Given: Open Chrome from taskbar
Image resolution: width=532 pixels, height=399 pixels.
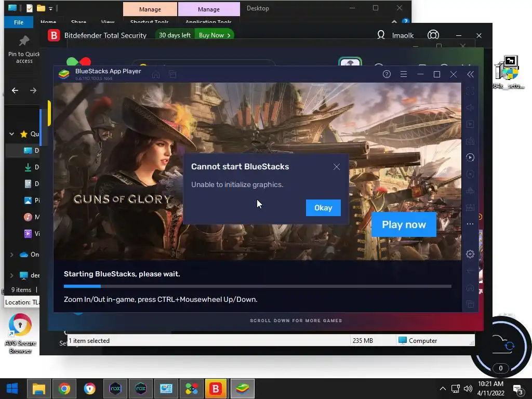Looking at the screenshot, I should click(64, 389).
